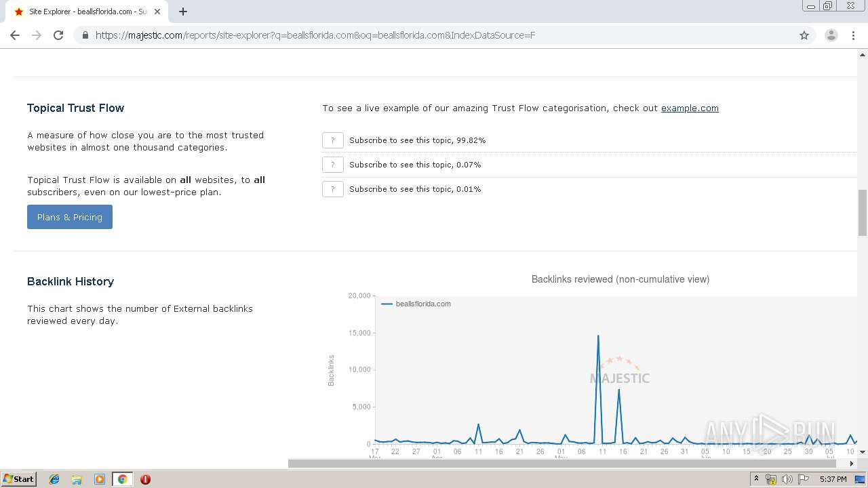Click question mark box beside 99.82% topic

point(332,140)
